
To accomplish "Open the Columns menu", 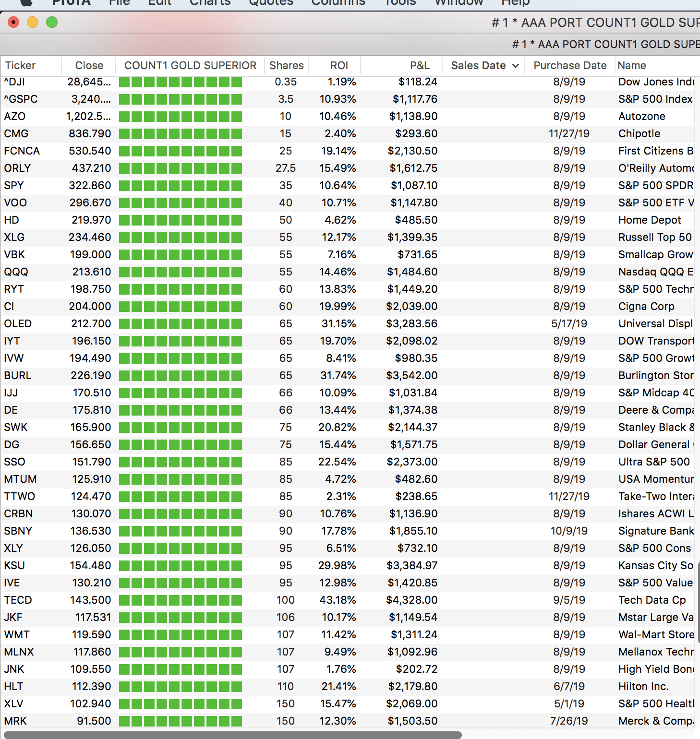I will tap(338, 2).
